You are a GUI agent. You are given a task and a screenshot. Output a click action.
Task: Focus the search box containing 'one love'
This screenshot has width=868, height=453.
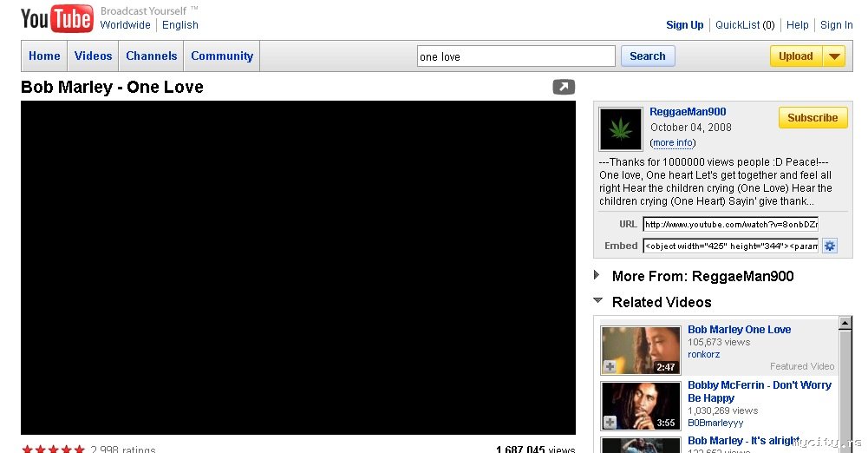point(516,56)
